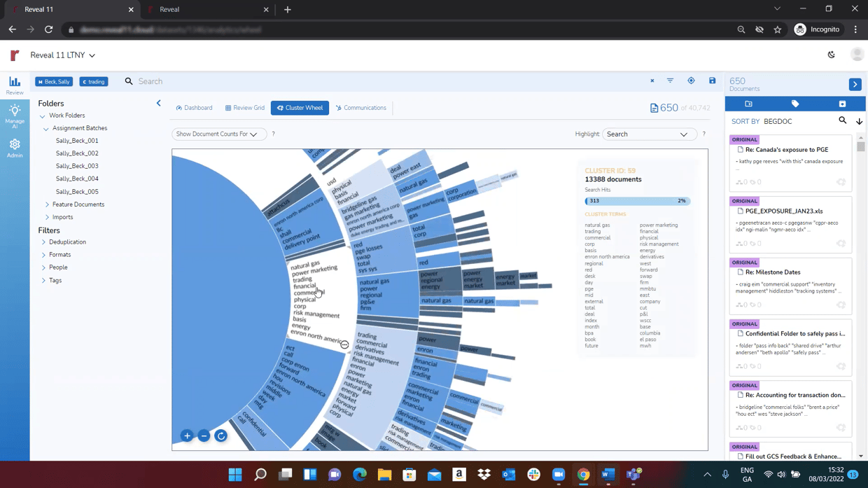The height and width of the screenshot is (488, 868).
Task: Open the Windows Start menu
Action: tap(235, 475)
